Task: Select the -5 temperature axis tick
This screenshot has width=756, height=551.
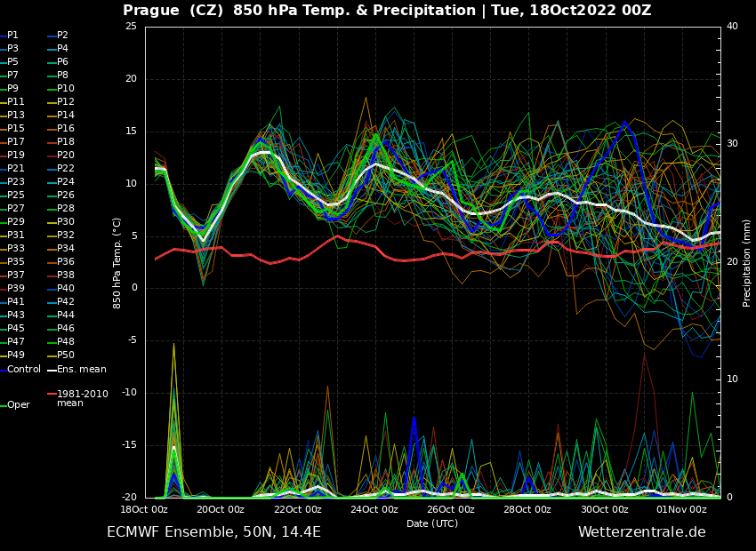Action: (x=133, y=340)
